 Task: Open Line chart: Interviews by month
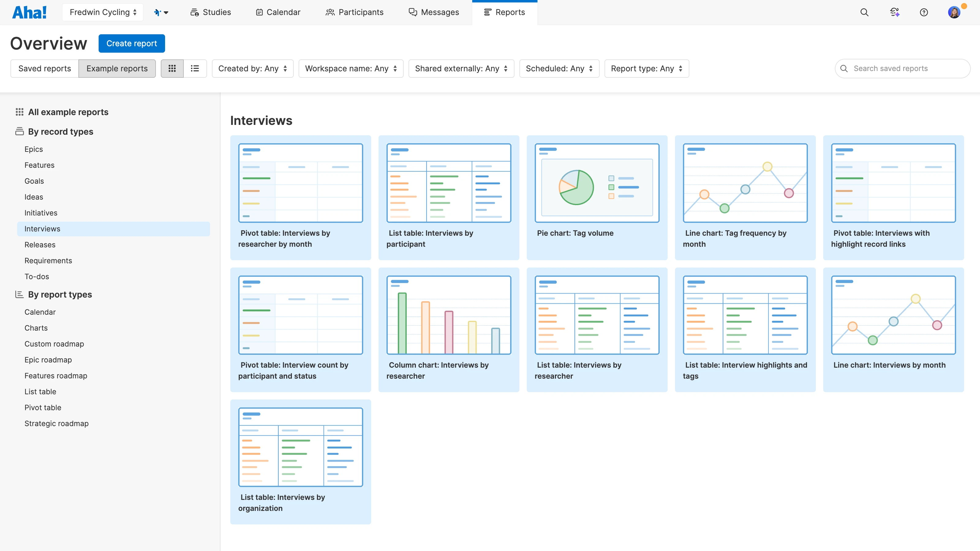893,329
